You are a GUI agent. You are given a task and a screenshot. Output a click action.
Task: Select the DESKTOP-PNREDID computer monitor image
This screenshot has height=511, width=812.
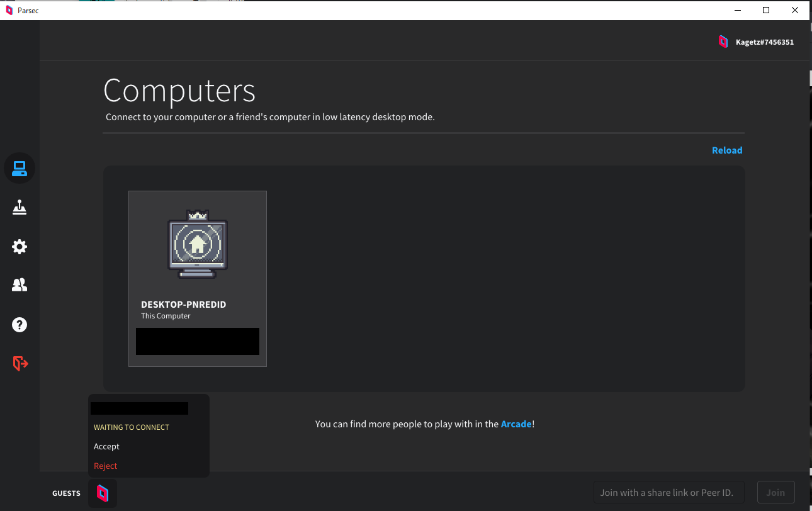click(198, 244)
